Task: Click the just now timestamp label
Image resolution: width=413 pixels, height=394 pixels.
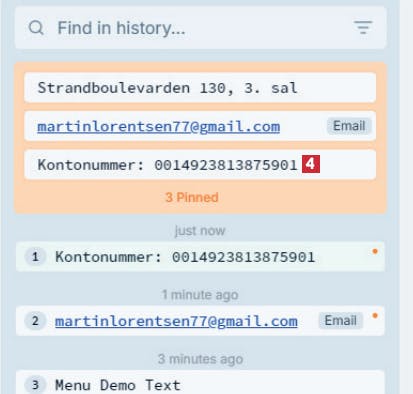Action: click(200, 231)
